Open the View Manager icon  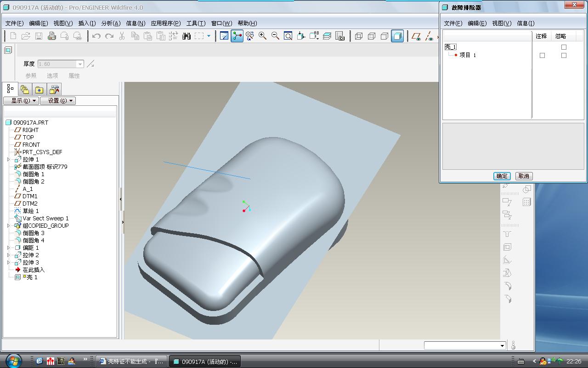click(x=340, y=36)
